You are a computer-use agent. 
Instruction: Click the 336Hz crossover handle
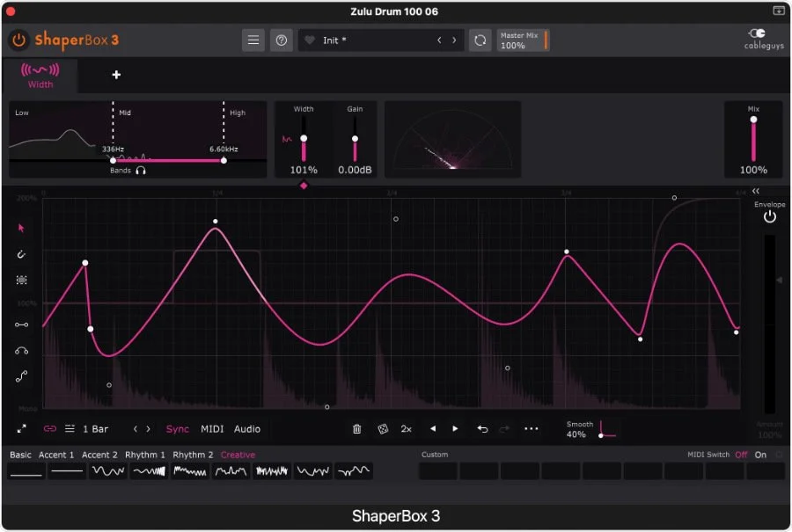pos(113,161)
